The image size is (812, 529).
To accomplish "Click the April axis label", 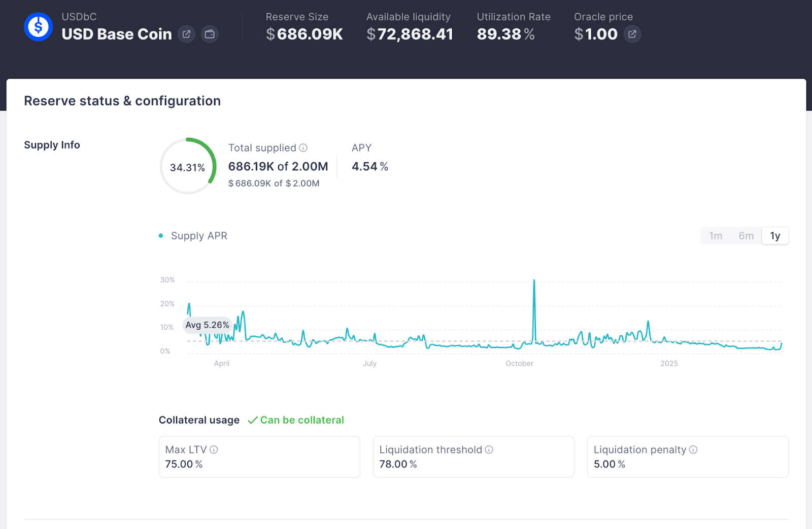I will pyautogui.click(x=222, y=364).
